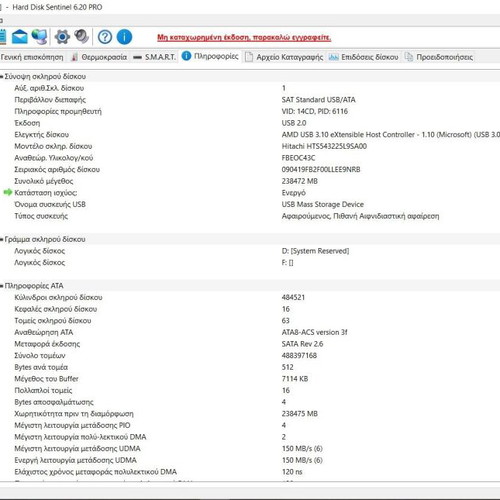Click the VID: 14CD, PID: 6116 value
Viewport: 500px width, 500px height.
click(x=314, y=111)
